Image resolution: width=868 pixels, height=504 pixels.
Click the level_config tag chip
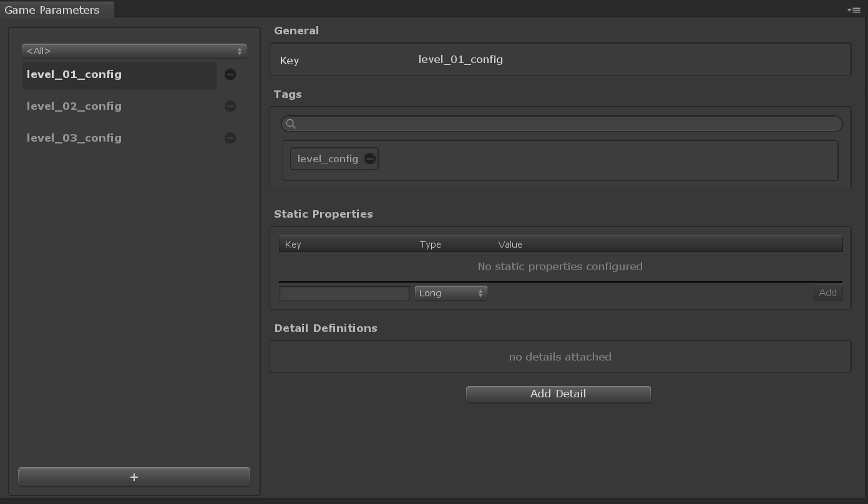click(334, 158)
